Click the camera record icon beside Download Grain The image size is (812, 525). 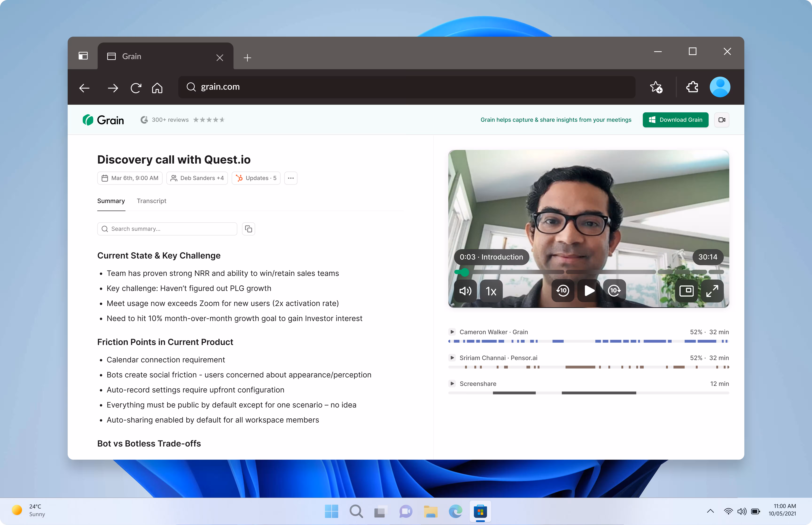[722, 120]
